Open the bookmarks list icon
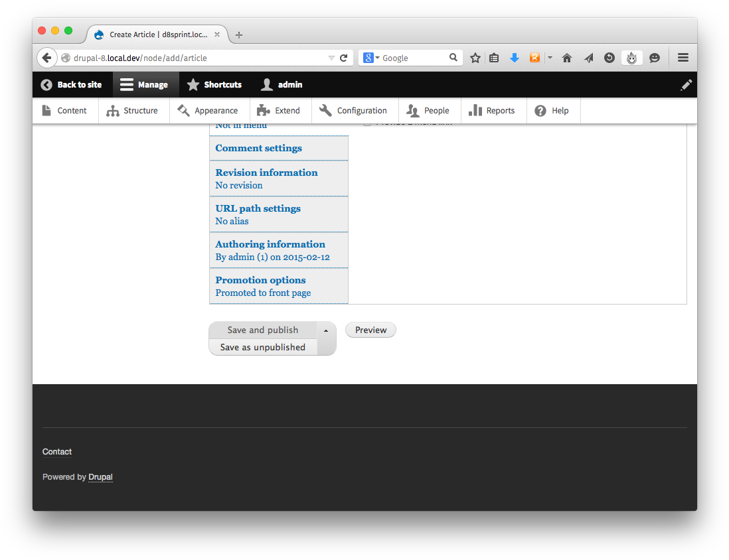The image size is (729, 560). [494, 58]
